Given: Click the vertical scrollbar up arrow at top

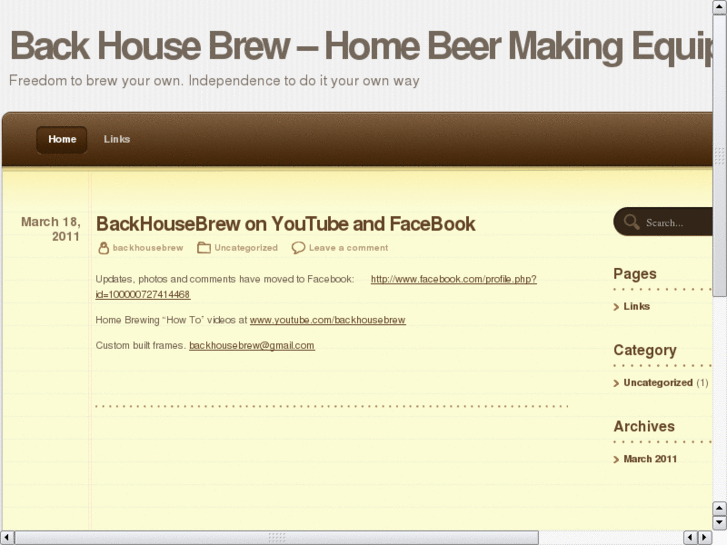Looking at the screenshot, I should [x=719, y=6].
